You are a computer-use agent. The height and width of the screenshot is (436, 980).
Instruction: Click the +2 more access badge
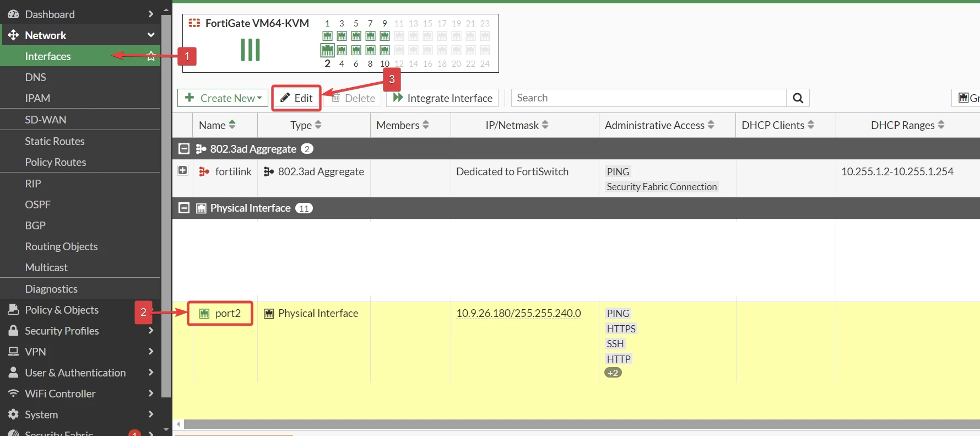[x=613, y=373]
